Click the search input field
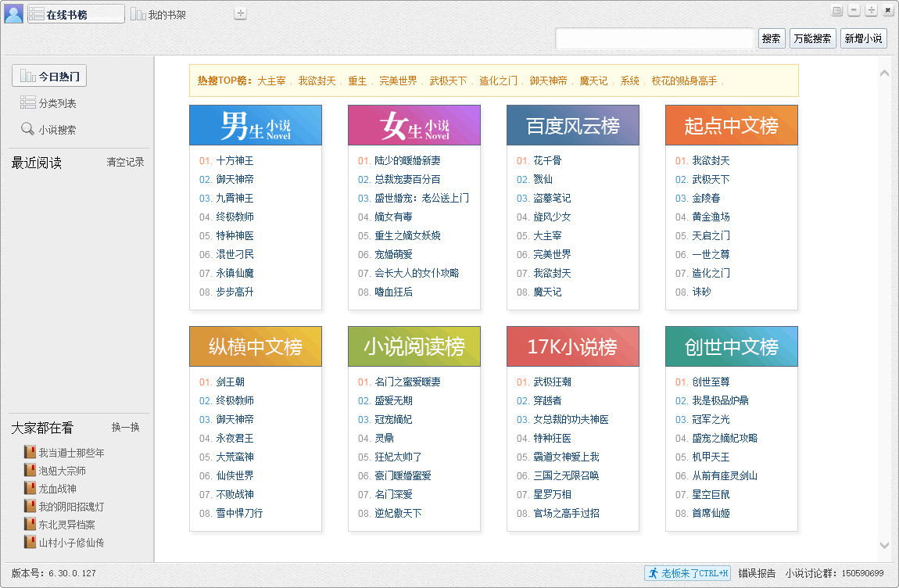 [x=654, y=38]
